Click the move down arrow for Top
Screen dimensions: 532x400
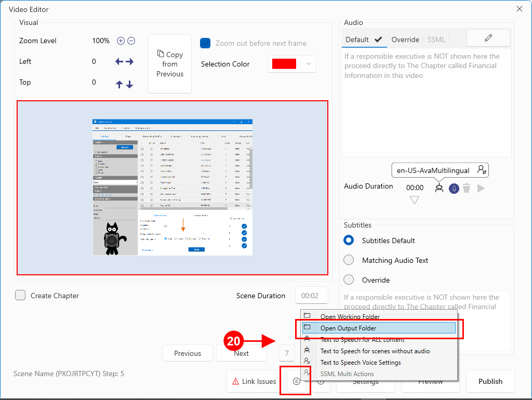(x=130, y=84)
